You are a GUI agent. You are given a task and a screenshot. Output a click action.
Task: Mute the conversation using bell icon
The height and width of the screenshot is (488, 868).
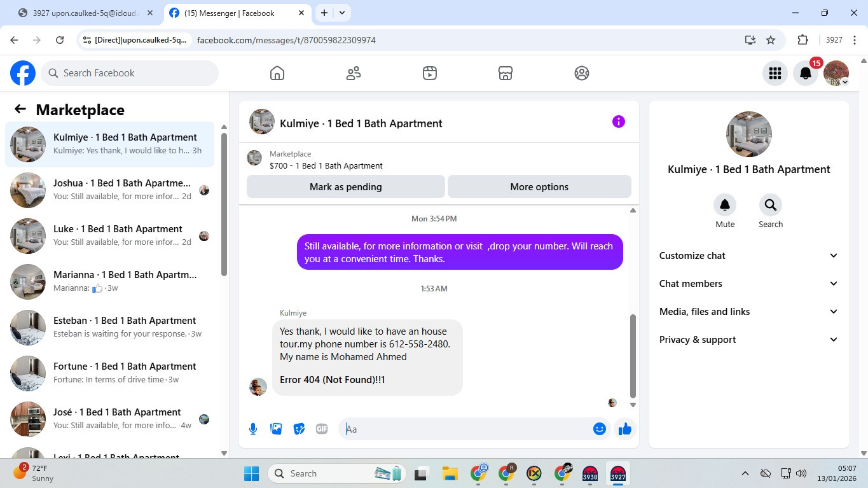point(725,205)
